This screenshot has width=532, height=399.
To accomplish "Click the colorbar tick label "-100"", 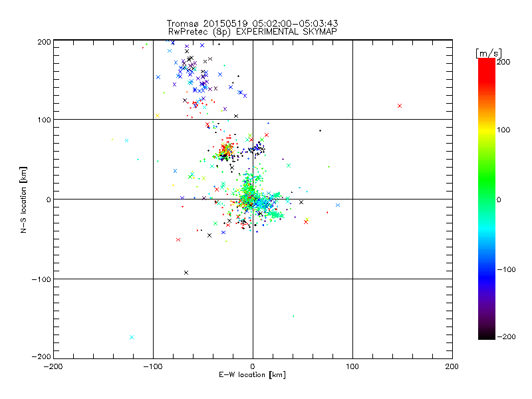I will point(506,270).
